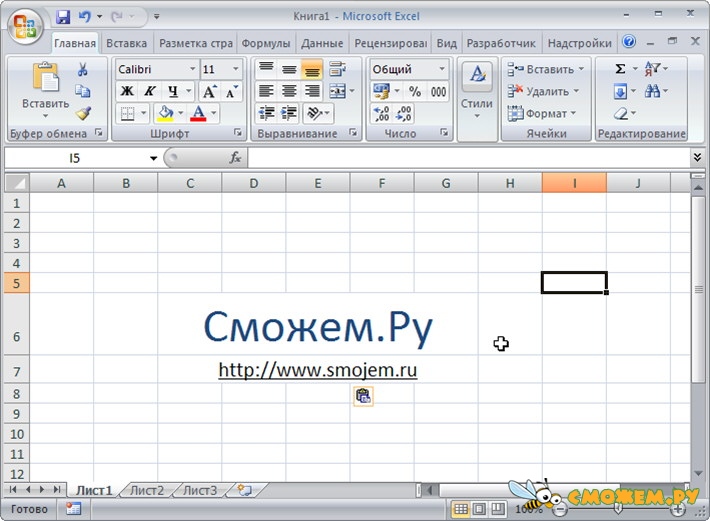Open the Вид ribbon tab

tap(446, 43)
